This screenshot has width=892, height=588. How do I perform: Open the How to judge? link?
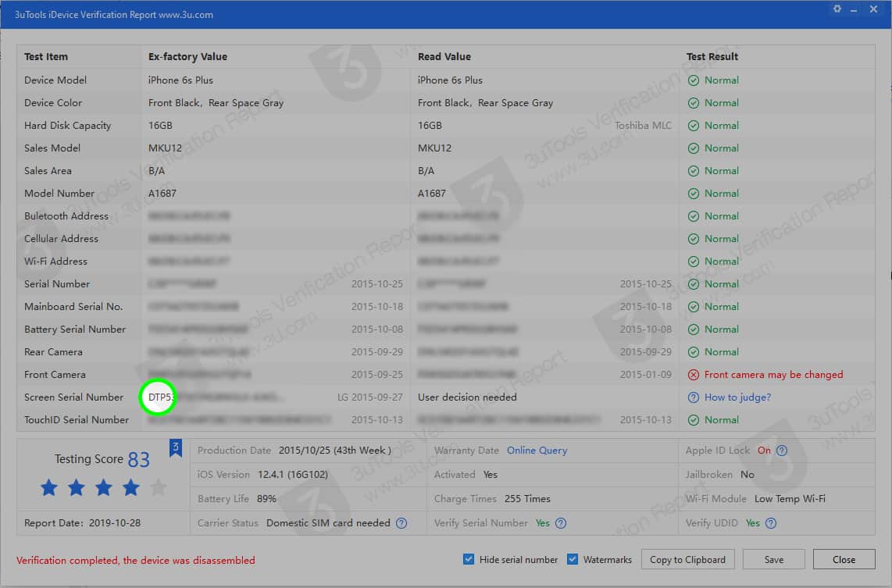coord(737,397)
